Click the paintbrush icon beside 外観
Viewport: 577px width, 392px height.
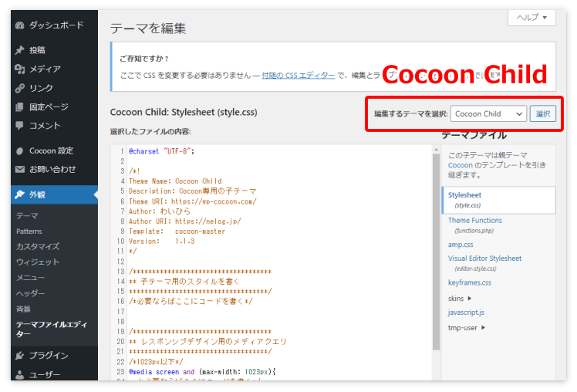(x=20, y=194)
